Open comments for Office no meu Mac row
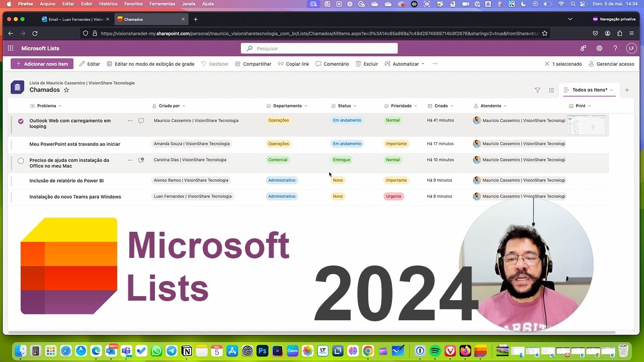 [x=141, y=160]
